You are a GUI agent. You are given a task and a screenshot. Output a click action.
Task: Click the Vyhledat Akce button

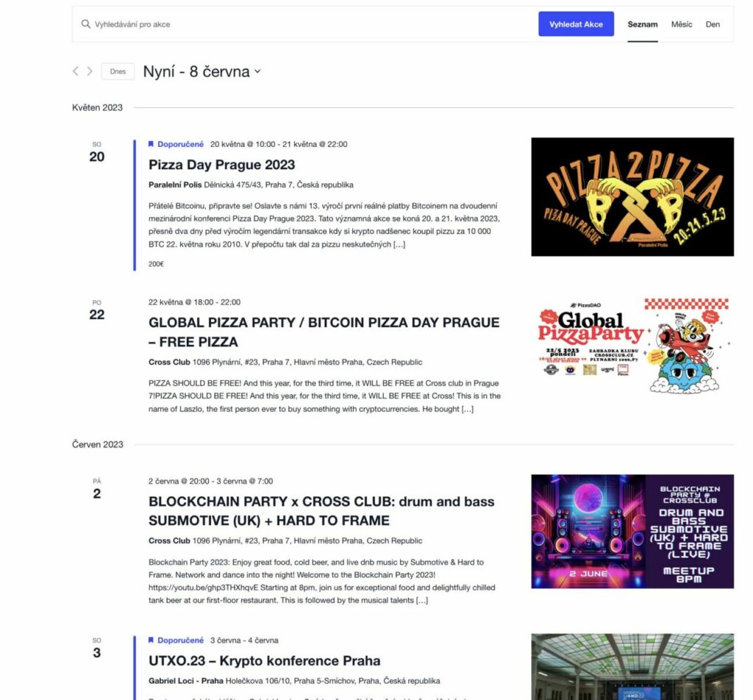[576, 24]
